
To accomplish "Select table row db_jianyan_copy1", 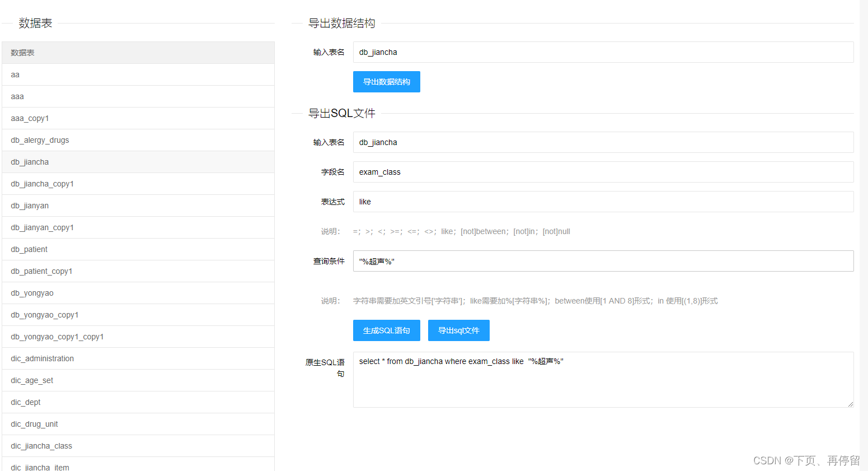I will click(138, 227).
